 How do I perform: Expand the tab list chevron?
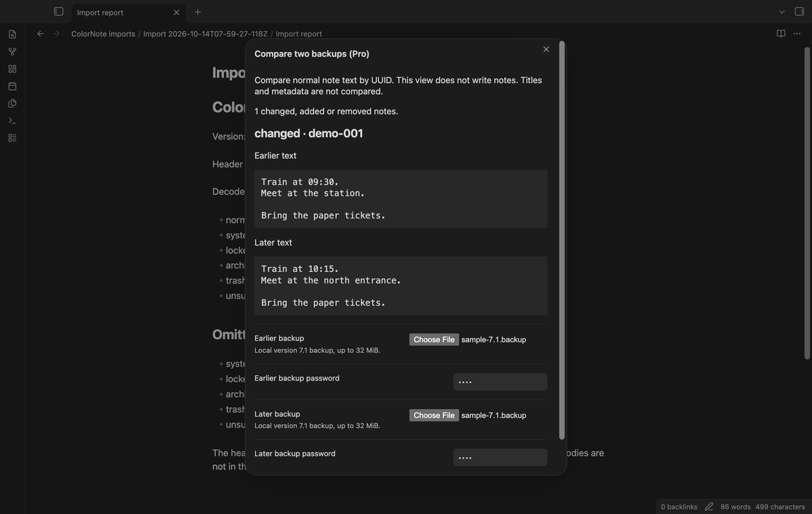click(x=782, y=11)
